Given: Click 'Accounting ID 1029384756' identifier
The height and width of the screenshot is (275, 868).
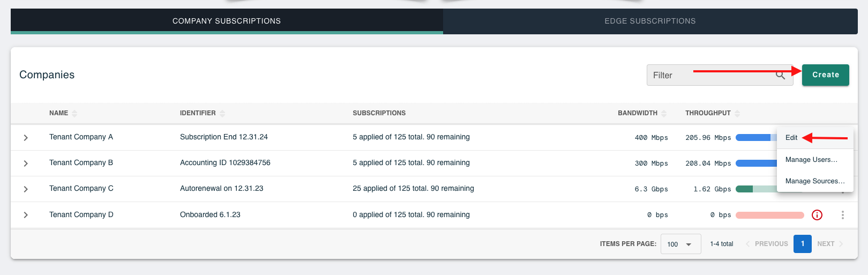Looking at the screenshot, I should (x=225, y=163).
